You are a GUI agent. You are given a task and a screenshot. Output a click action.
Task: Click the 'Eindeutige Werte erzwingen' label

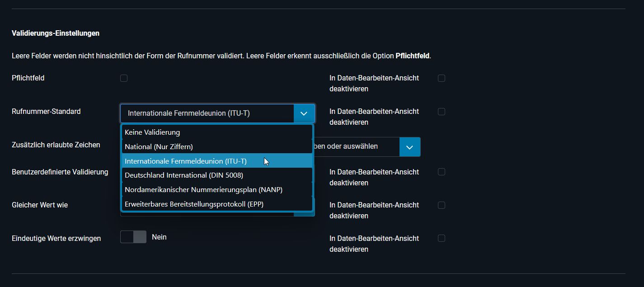pyautogui.click(x=56, y=238)
